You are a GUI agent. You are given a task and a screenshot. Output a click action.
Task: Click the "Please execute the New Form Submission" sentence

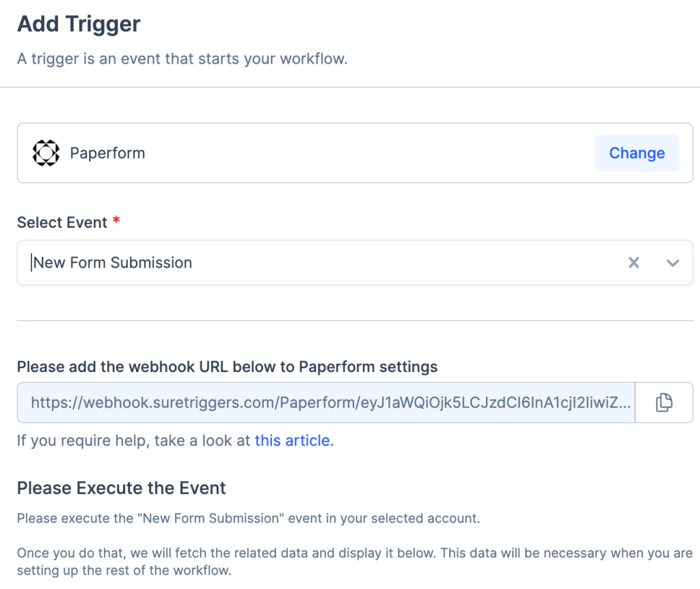tap(248, 519)
